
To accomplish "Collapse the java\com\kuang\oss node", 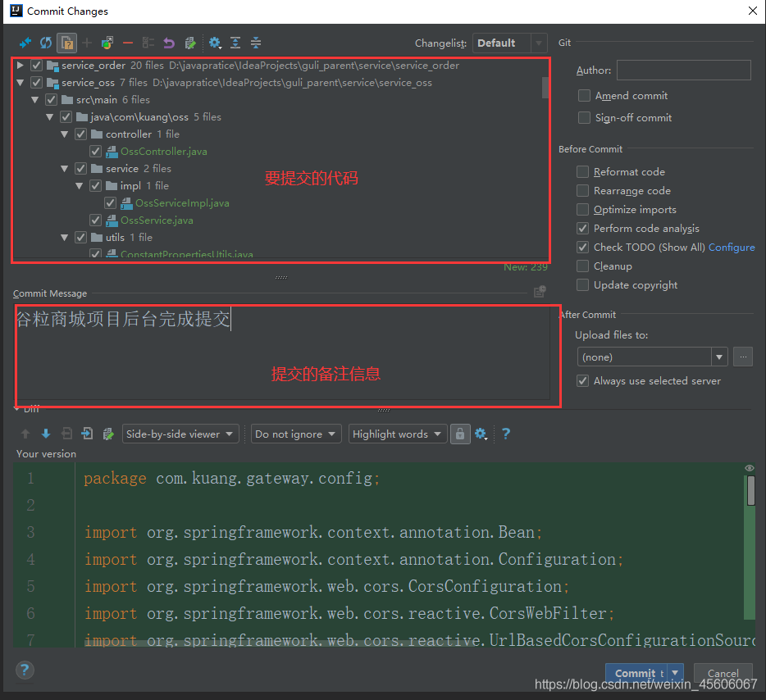I will point(49,117).
